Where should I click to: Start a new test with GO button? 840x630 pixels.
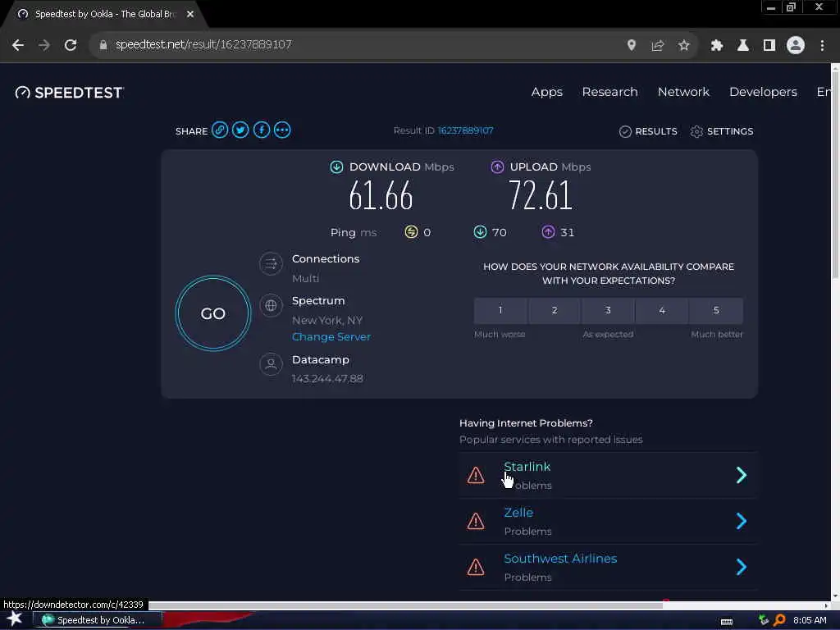pos(213,313)
